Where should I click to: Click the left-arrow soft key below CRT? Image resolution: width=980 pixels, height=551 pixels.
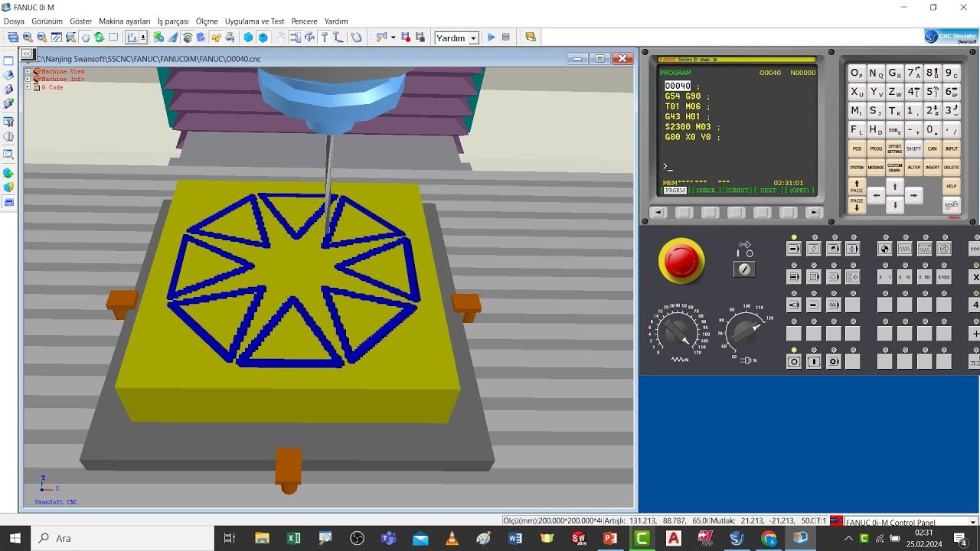[658, 213]
